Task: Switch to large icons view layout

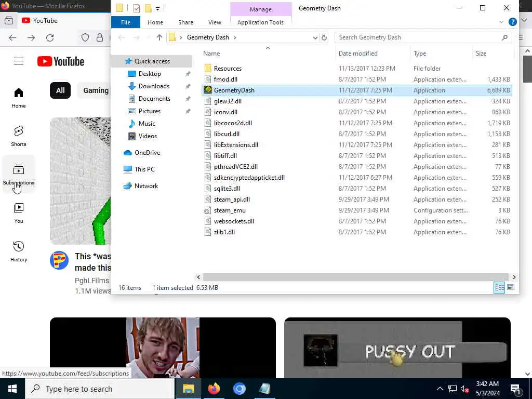Action: click(x=510, y=287)
